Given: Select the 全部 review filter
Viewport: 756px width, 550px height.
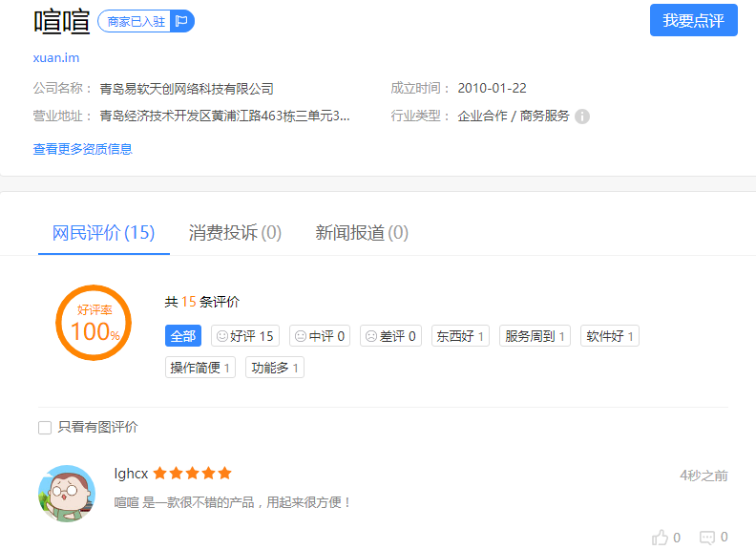Looking at the screenshot, I should (x=183, y=336).
